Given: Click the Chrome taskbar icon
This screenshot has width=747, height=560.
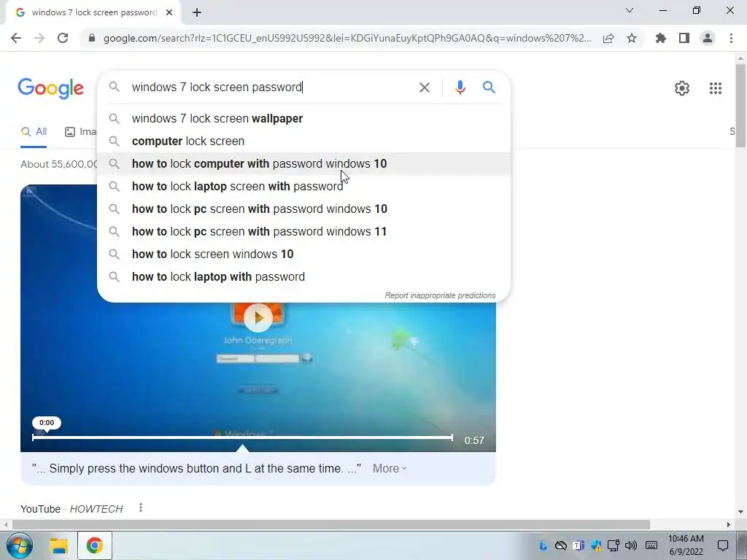Looking at the screenshot, I should tap(94, 545).
